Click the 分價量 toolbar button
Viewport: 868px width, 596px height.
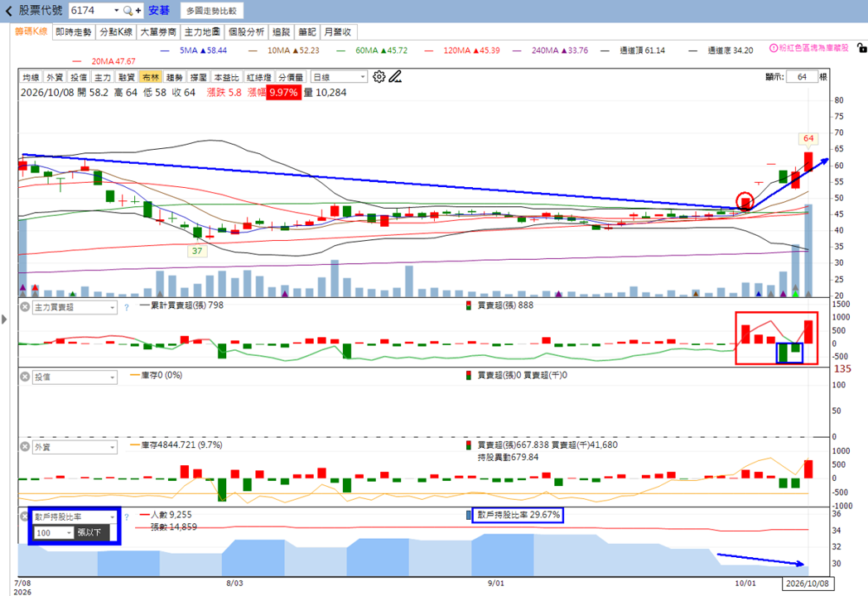pyautogui.click(x=292, y=77)
